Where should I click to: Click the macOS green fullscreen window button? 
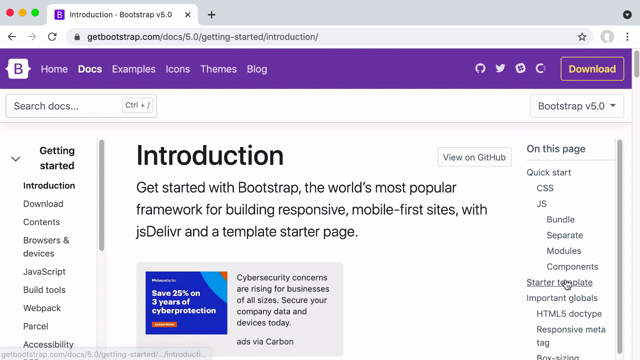point(35,13)
